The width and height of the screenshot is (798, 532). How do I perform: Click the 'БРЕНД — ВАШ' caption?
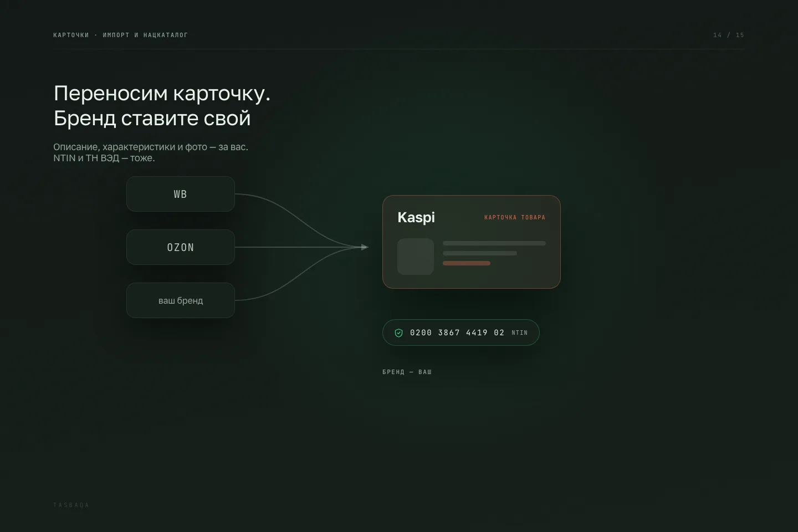point(407,372)
